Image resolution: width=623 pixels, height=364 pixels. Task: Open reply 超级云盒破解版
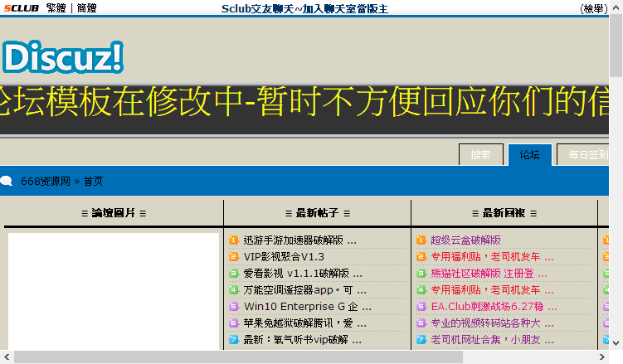[465, 240]
